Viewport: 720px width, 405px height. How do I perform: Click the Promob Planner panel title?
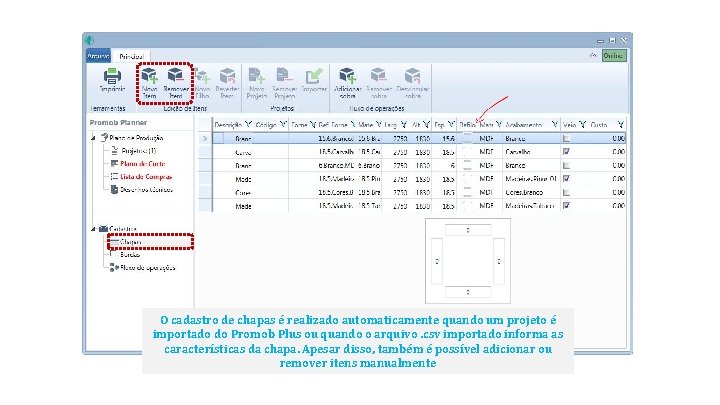[118, 122]
